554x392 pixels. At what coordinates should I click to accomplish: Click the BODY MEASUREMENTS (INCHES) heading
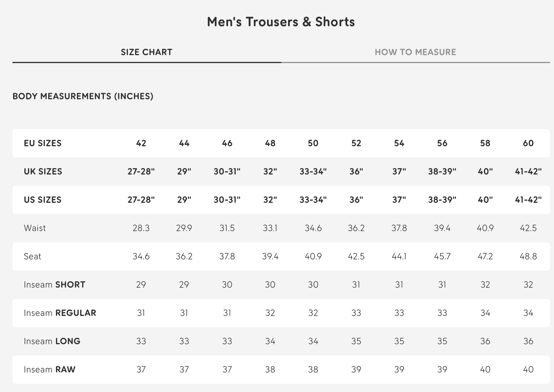[x=83, y=96]
